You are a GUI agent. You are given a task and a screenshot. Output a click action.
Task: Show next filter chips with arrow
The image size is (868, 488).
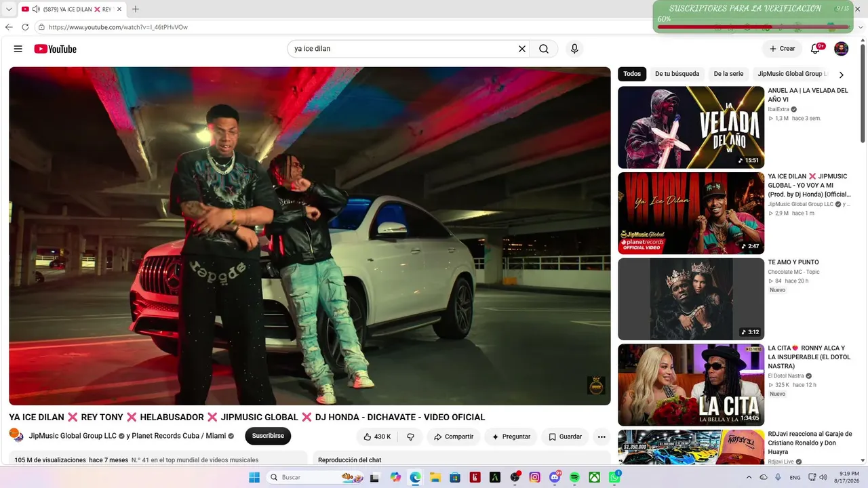[842, 75]
